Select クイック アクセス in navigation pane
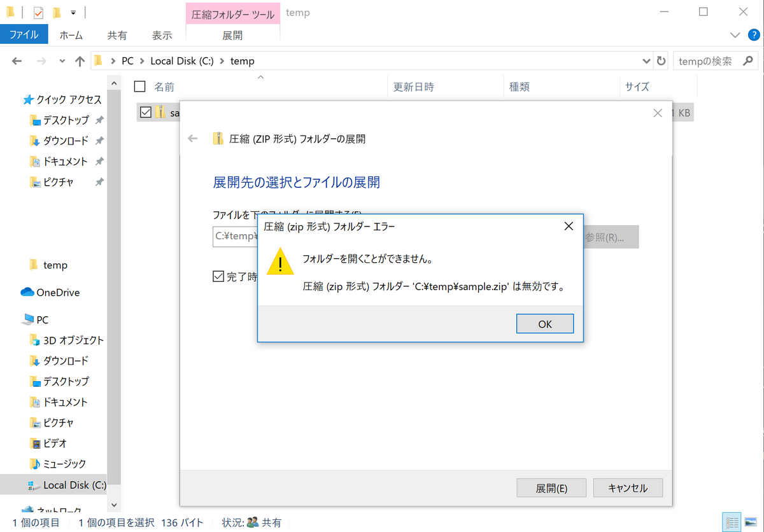Screen dimensions: 764x532 click(62, 99)
